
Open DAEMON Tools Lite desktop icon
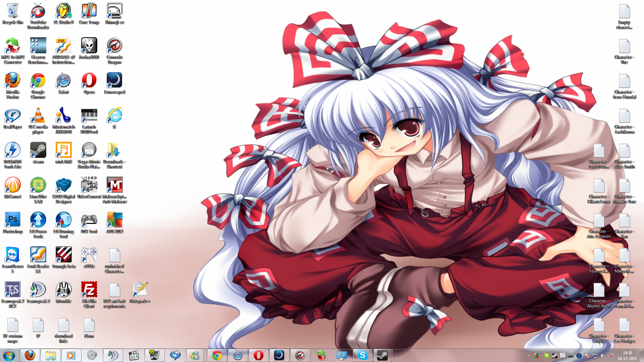point(13,156)
